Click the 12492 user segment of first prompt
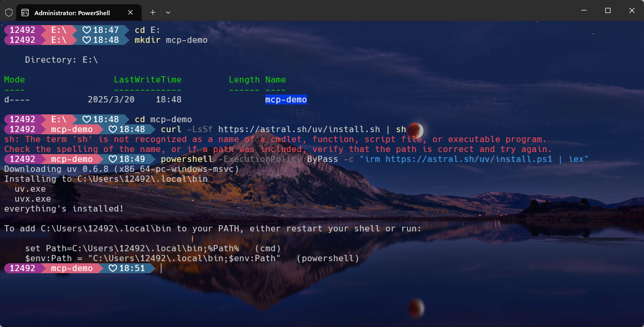 tap(22, 30)
